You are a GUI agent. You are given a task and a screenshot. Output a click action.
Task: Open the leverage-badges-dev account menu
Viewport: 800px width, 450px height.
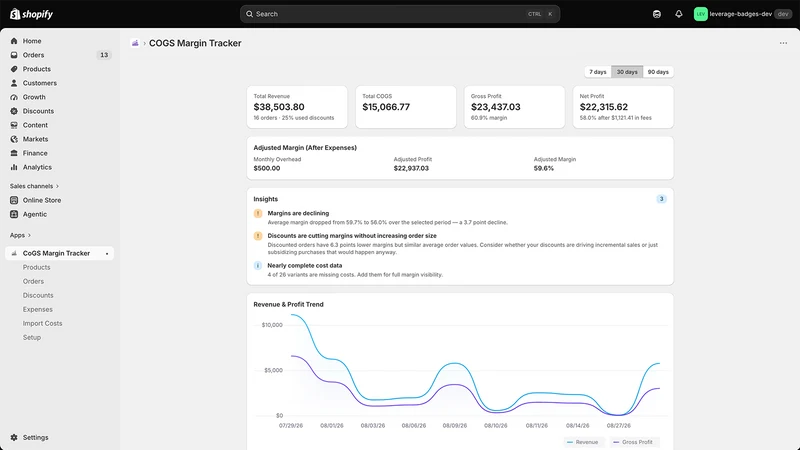point(742,14)
